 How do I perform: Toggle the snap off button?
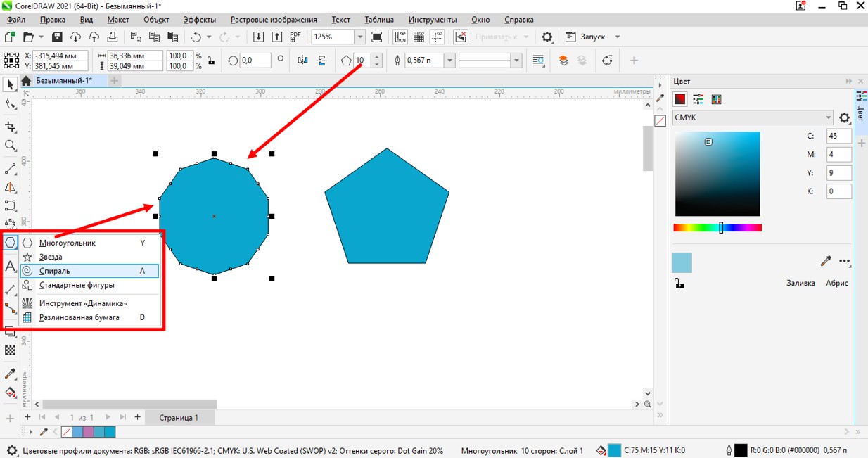(x=461, y=37)
